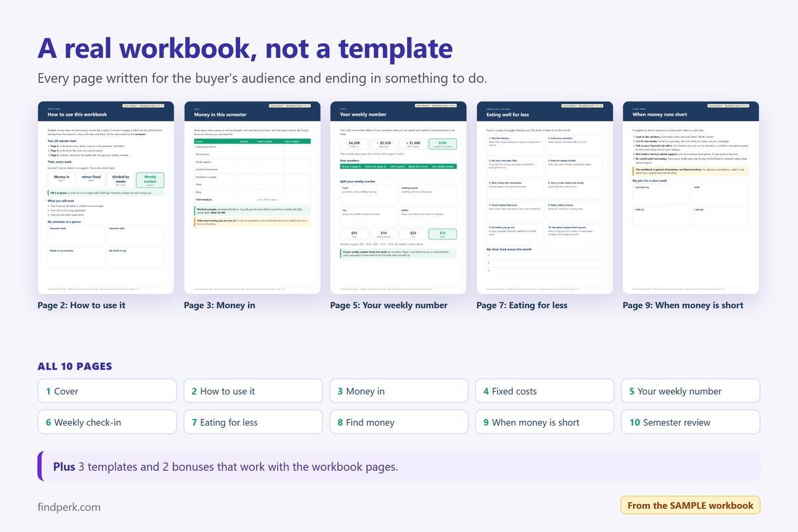Click the caption 'Page 2: How to use it'
Screen dimensions: 798x532
click(81, 305)
